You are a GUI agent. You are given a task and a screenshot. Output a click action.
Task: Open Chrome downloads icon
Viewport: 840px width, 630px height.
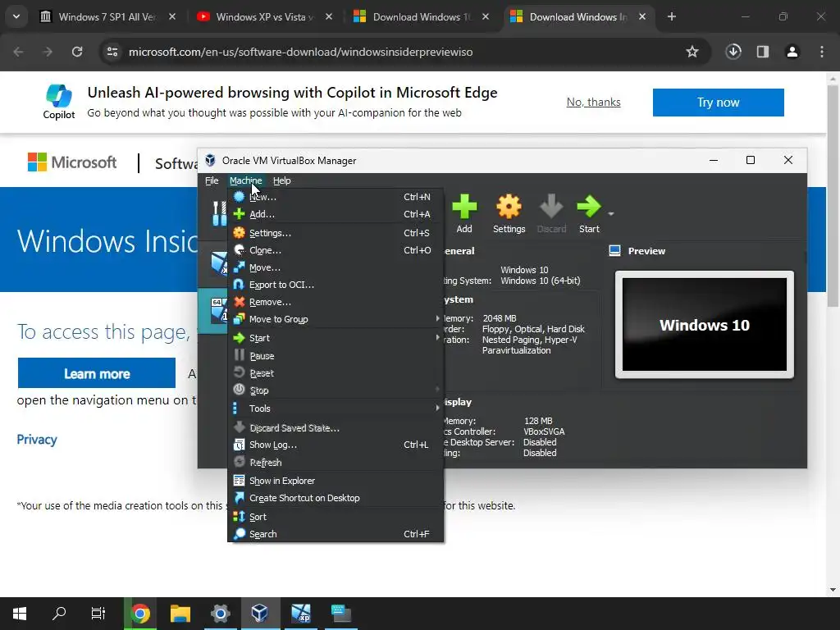733,52
